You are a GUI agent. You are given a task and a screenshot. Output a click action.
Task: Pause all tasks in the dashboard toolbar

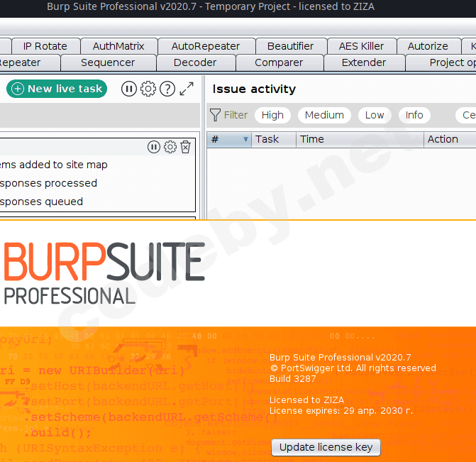(129, 89)
